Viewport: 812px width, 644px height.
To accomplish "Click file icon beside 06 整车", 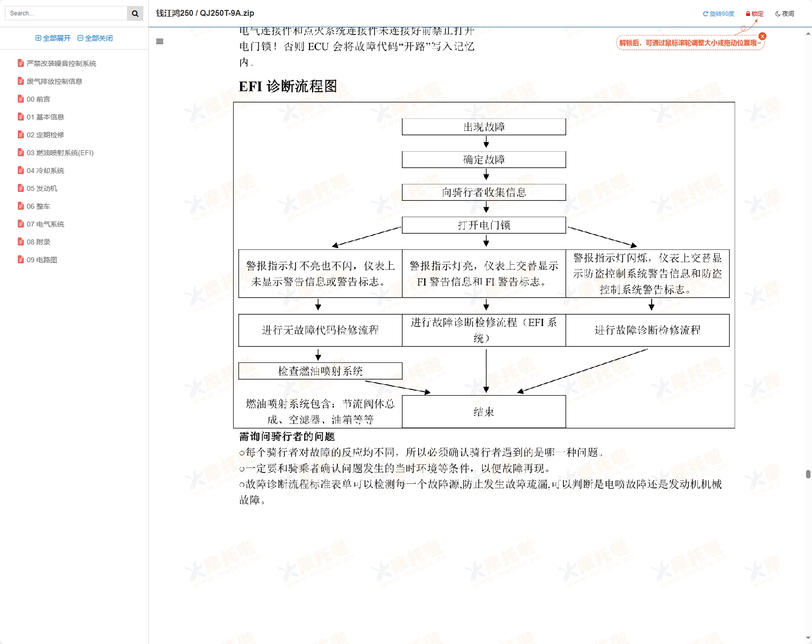I will 21,206.
